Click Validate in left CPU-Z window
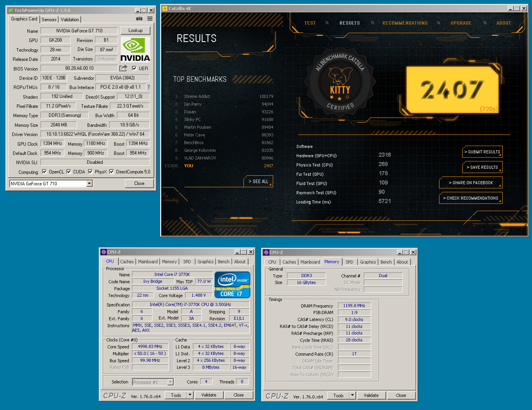This screenshot has height=410, width=532. (x=209, y=395)
